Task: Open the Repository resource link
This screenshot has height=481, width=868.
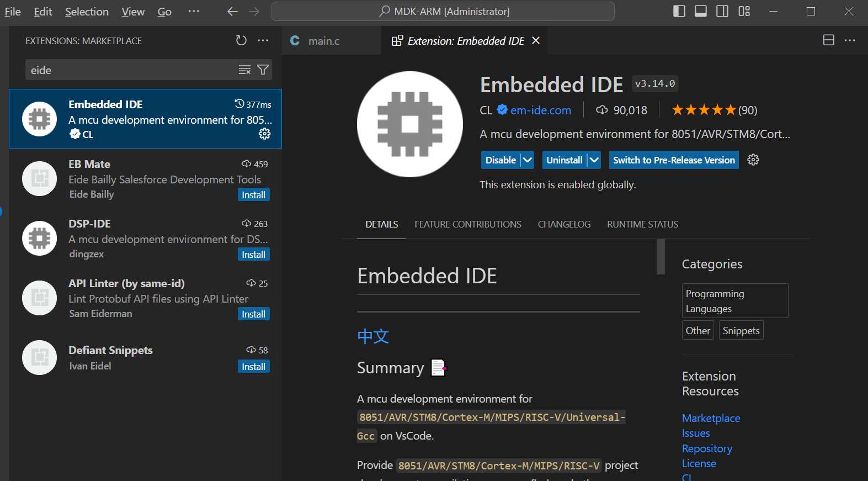Action: [707, 448]
